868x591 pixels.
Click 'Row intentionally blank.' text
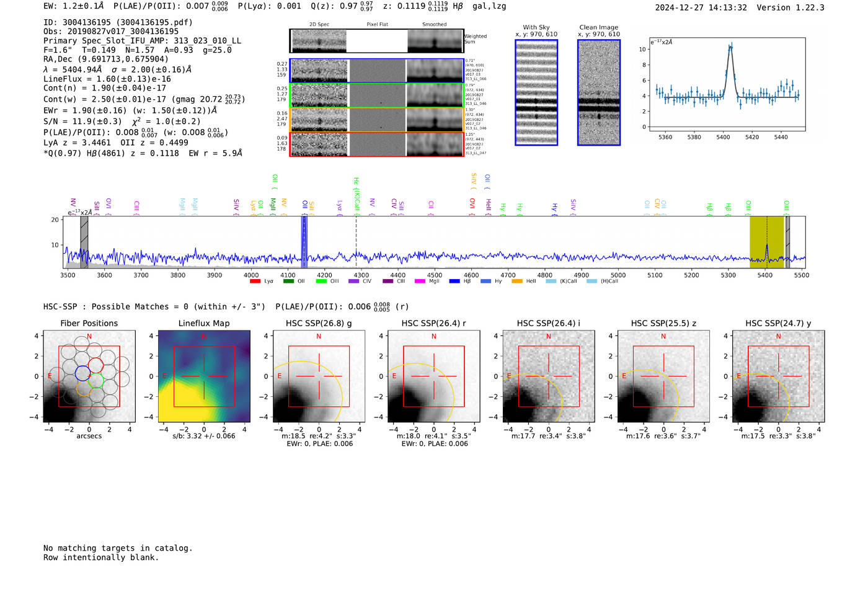[x=101, y=558]
